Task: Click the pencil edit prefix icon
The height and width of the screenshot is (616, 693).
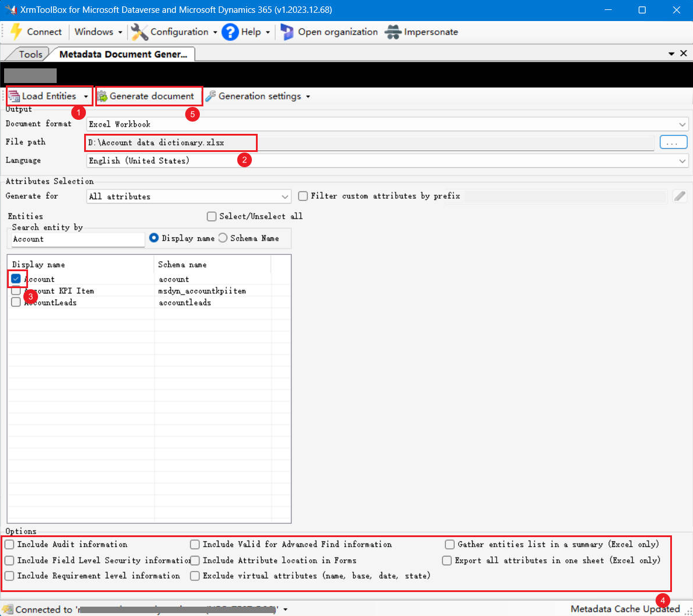Action: (x=680, y=196)
